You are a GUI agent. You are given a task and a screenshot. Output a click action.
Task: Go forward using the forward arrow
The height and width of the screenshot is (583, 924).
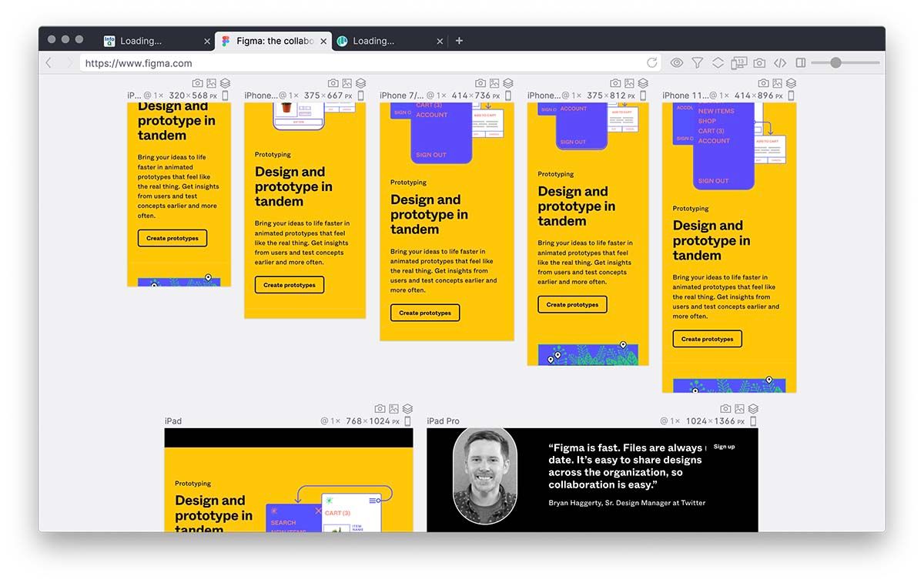point(69,63)
